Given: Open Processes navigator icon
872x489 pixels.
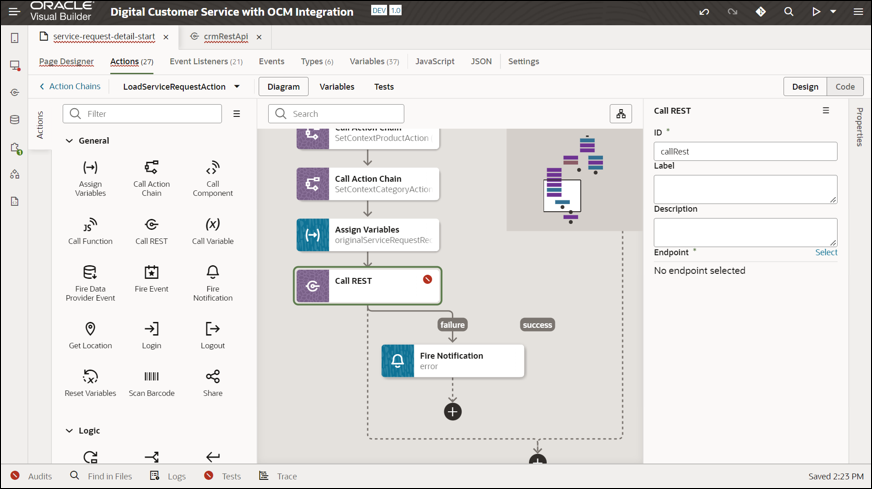Looking at the screenshot, I should [14, 174].
